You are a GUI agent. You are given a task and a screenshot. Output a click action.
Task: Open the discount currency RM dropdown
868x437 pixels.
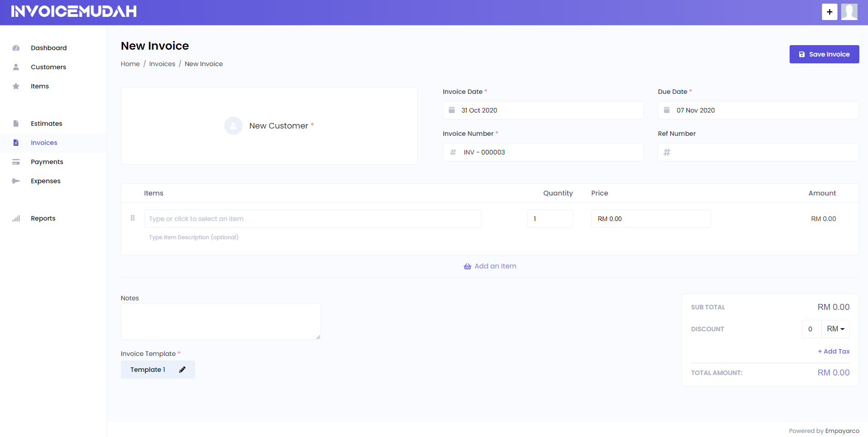tap(836, 329)
